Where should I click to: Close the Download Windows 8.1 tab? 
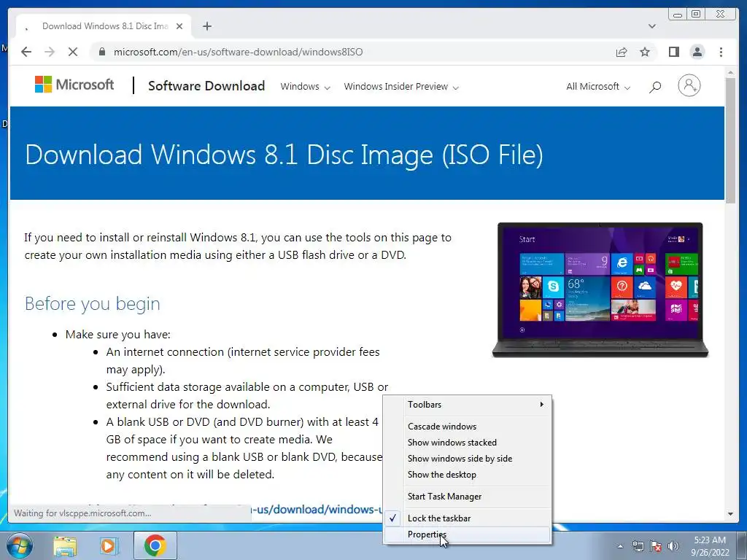(179, 26)
